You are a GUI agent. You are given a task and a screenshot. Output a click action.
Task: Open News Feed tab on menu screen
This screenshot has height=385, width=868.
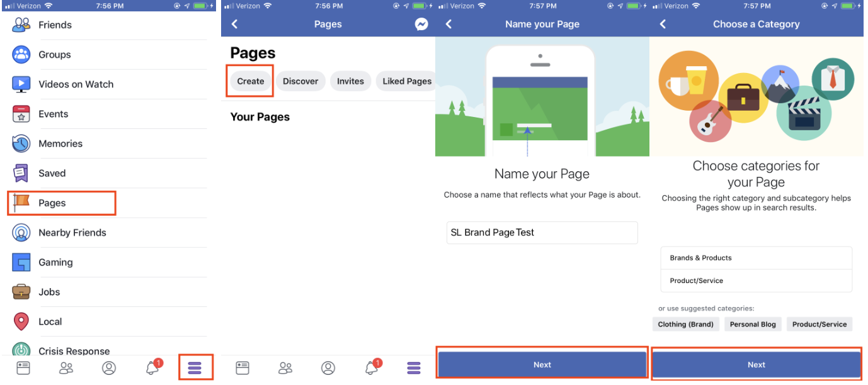pos(23,368)
